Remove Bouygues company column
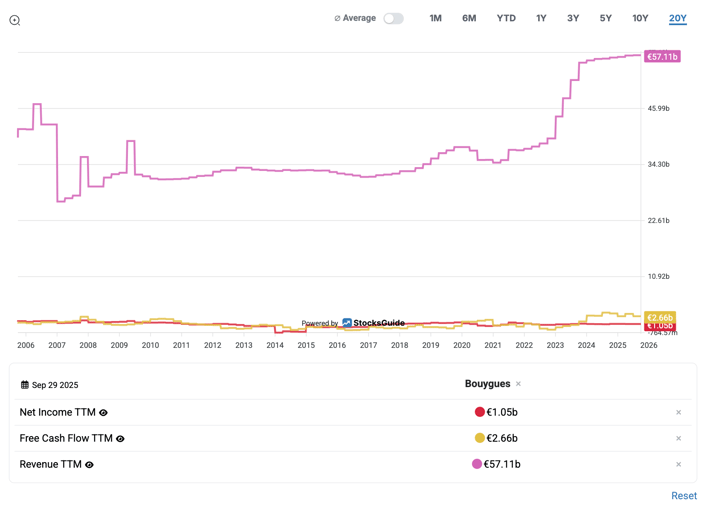The image size is (707, 515). click(x=518, y=384)
